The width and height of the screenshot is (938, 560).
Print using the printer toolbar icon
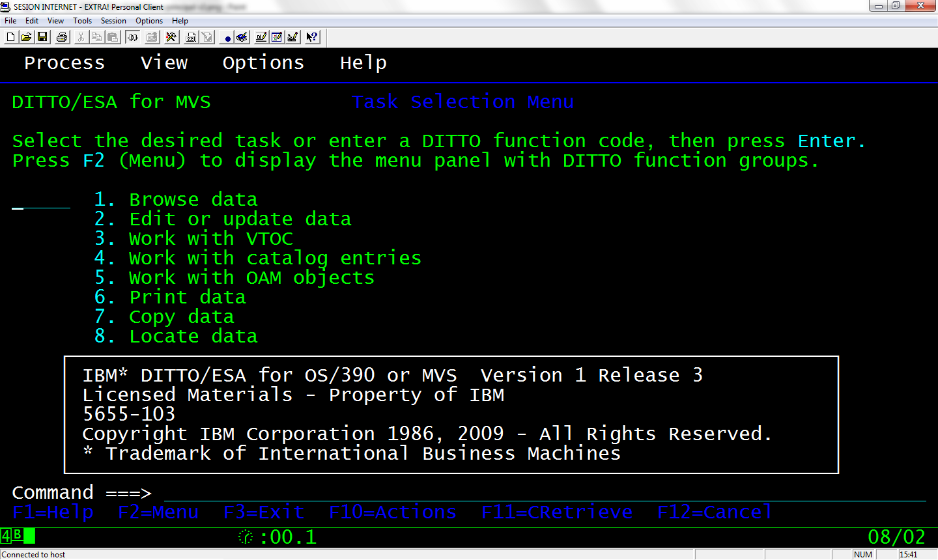click(61, 37)
